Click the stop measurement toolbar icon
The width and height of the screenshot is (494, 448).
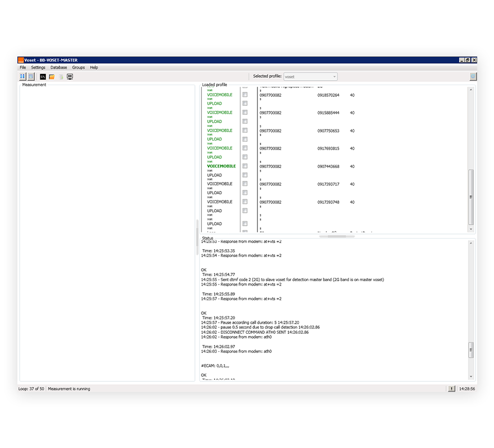click(31, 77)
